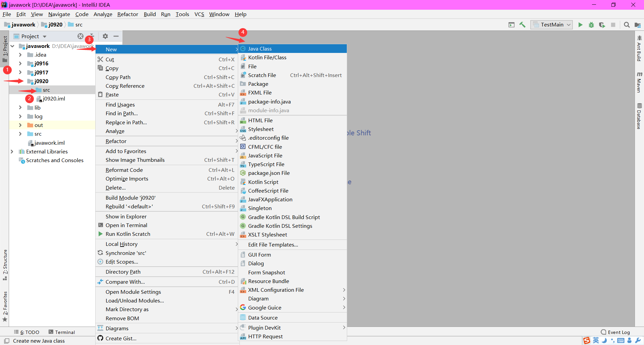
Task: Expand the log folder node
Action: click(20, 116)
